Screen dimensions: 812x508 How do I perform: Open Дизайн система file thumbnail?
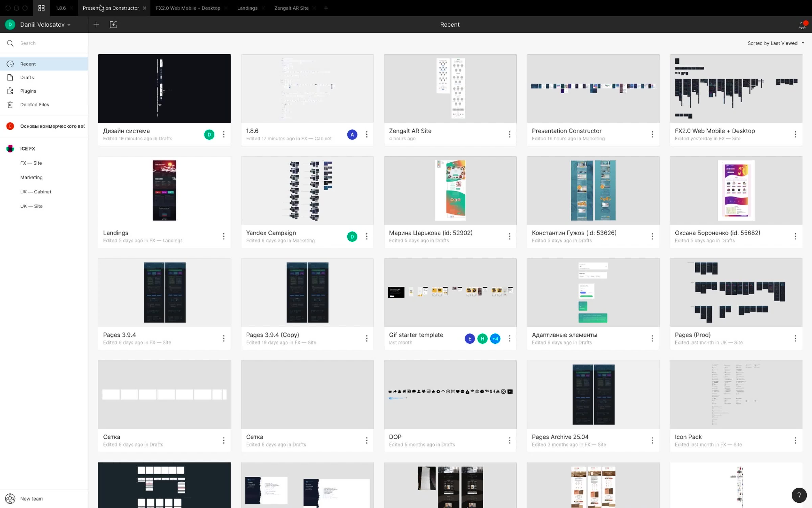[164, 88]
